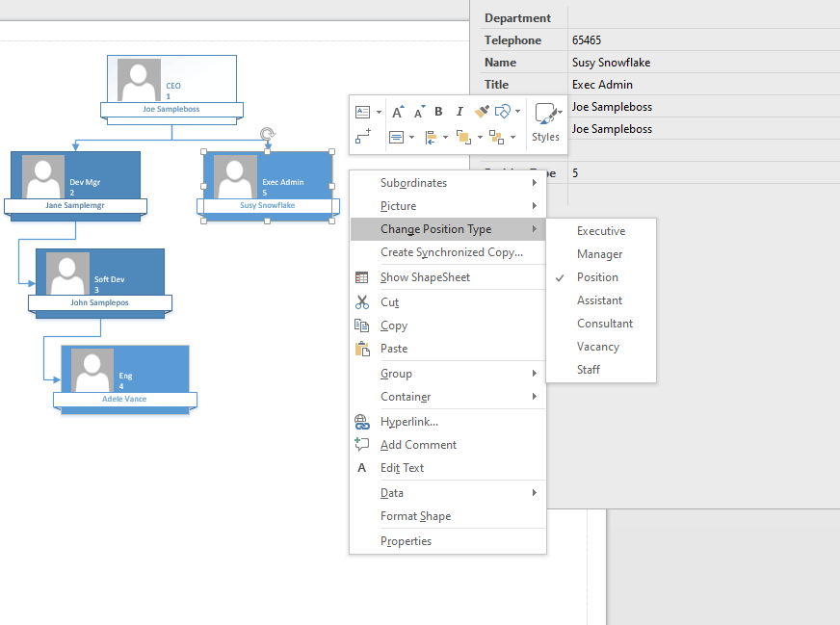This screenshot has height=625, width=840.
Task: Click the Hyperlink globe icon
Action: [362, 422]
